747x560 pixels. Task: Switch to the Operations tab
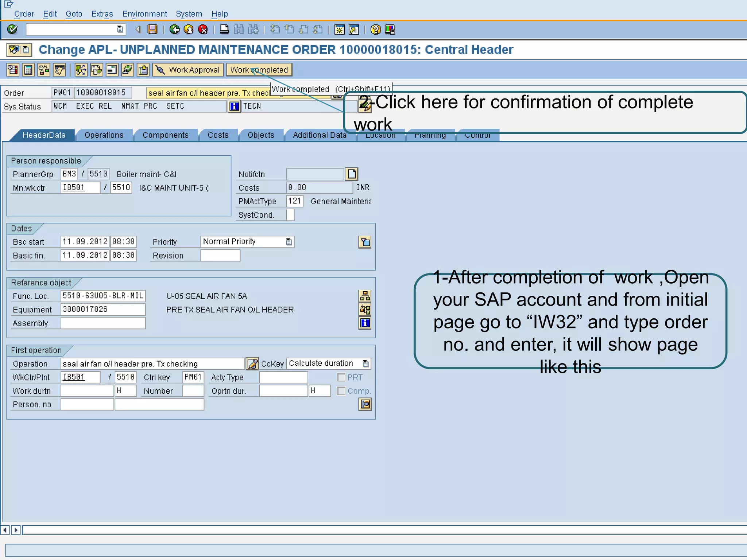[x=104, y=135]
